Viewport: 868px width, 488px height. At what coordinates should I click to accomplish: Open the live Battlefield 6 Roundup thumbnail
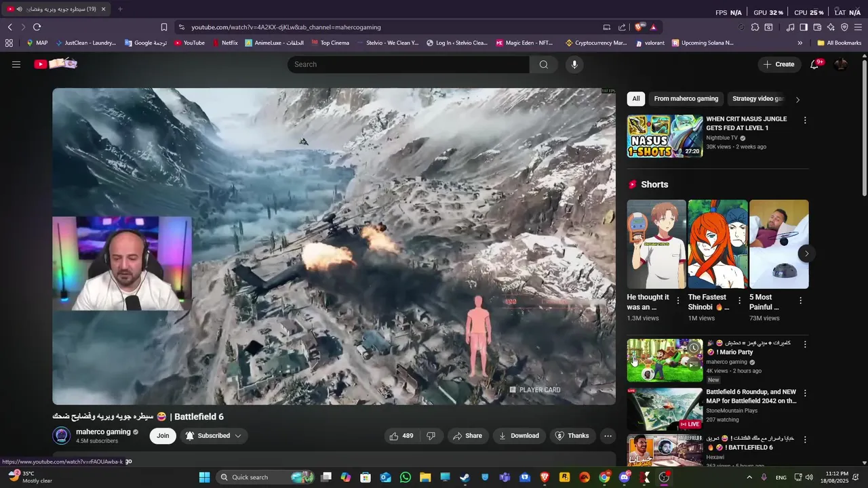[x=665, y=409]
